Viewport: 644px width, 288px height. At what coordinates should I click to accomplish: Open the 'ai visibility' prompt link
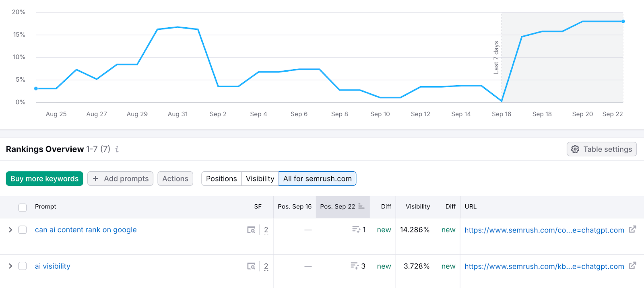pyautogui.click(x=52, y=266)
